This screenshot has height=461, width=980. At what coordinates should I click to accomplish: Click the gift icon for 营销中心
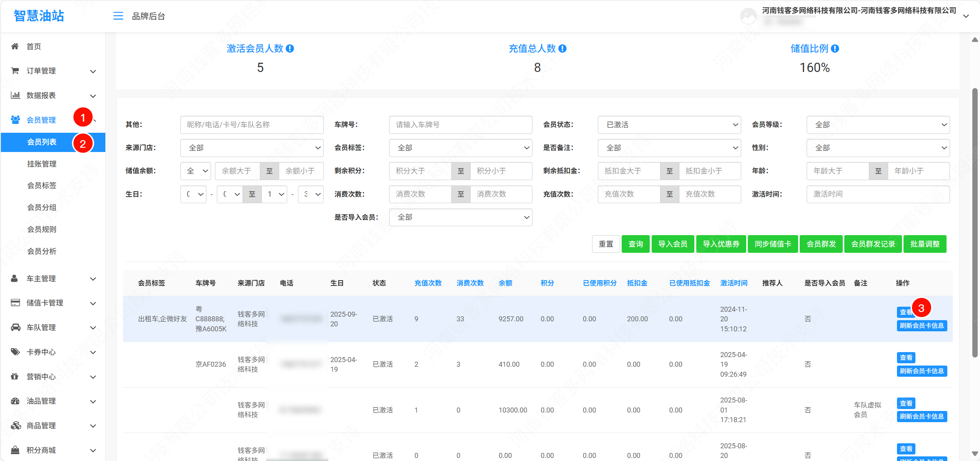(x=15, y=376)
